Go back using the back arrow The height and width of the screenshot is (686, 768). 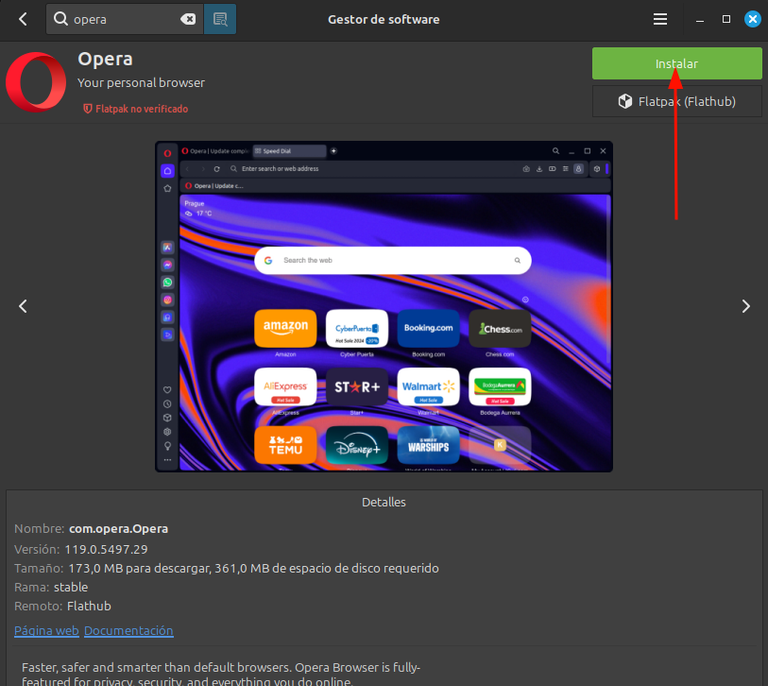pos(23,19)
